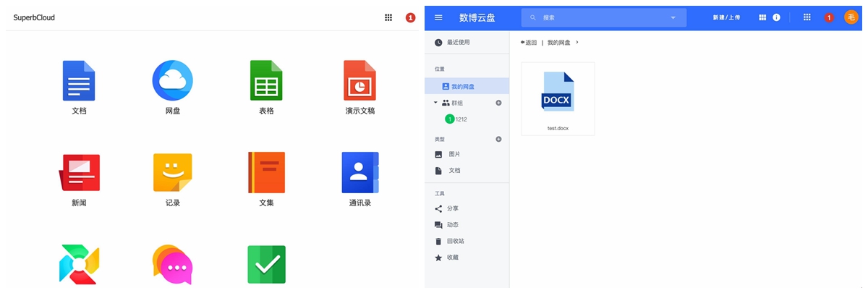The width and height of the screenshot is (868, 293).
Task: Click the 新建/上传 button
Action: (726, 17)
